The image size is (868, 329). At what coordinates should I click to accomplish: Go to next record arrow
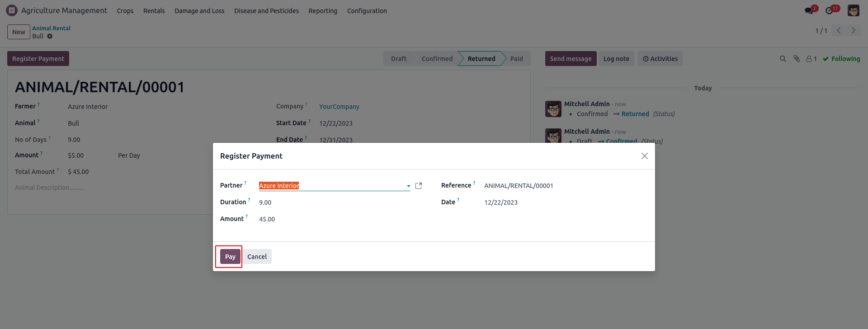coord(853,30)
